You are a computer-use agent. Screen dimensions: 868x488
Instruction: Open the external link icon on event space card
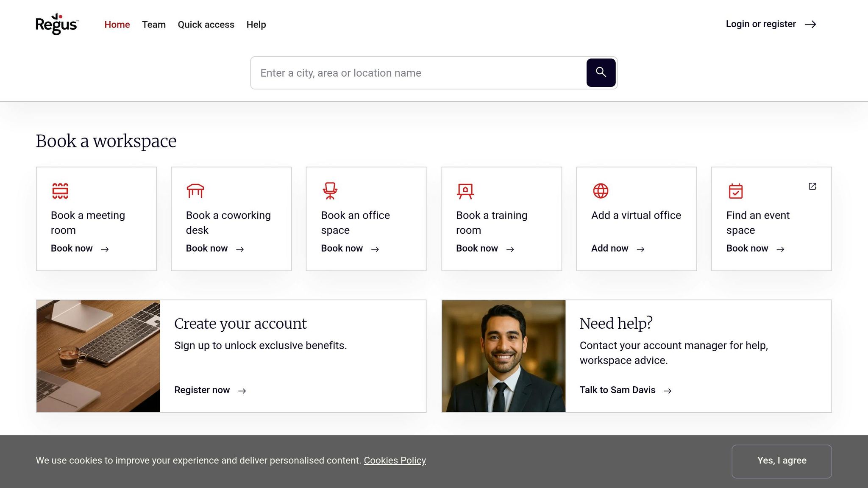tap(812, 186)
